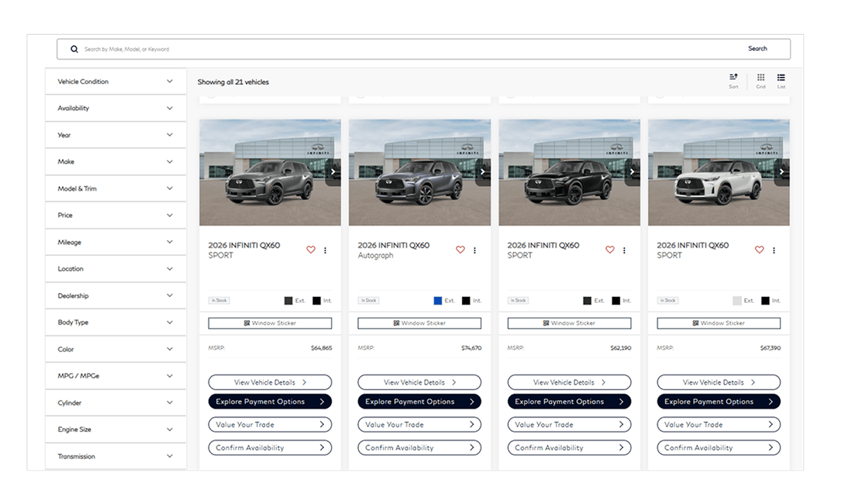Expand the Dealership filter

point(116,296)
